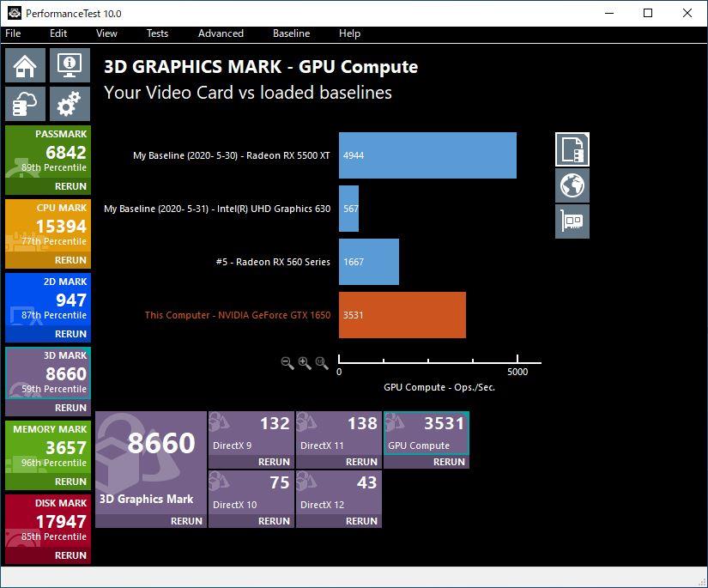708x588 pixels.
Task: Click the report document icon beside the chart
Action: click(572, 149)
